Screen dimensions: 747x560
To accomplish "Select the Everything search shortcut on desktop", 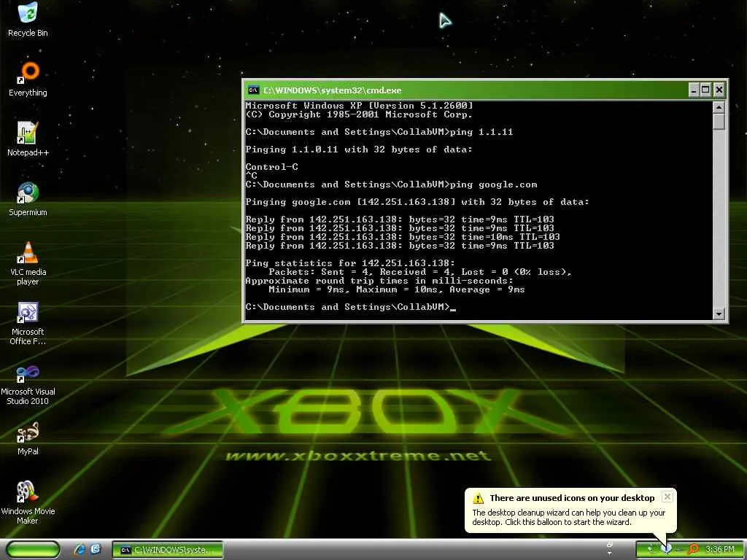I will 28,79.
